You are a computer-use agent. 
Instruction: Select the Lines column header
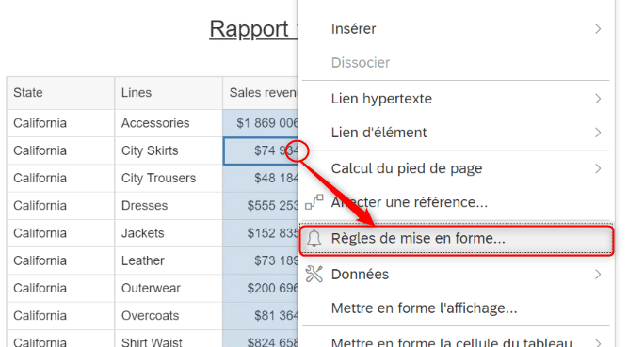point(169,93)
